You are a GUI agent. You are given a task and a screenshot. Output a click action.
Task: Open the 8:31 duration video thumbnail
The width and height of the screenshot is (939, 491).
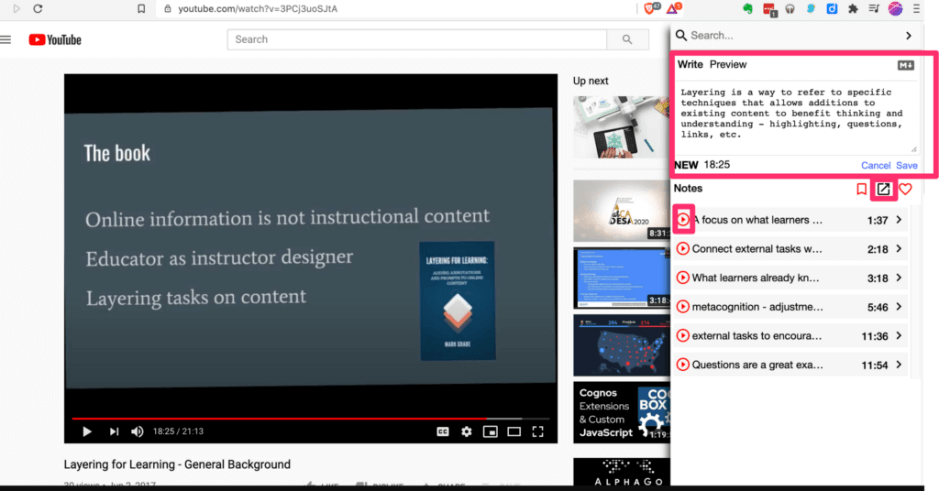(621, 211)
